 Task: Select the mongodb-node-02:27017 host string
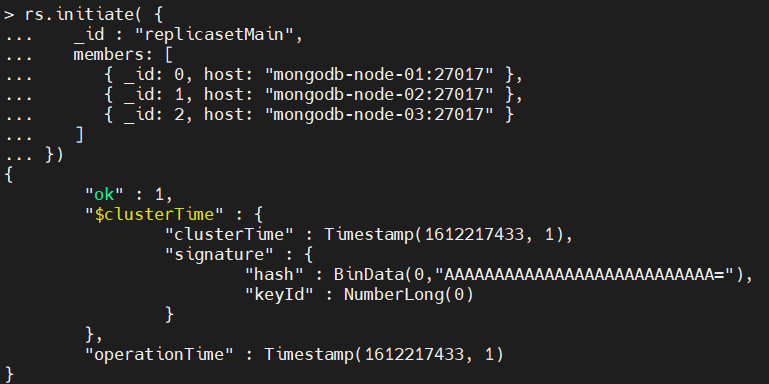pyautogui.click(x=379, y=95)
